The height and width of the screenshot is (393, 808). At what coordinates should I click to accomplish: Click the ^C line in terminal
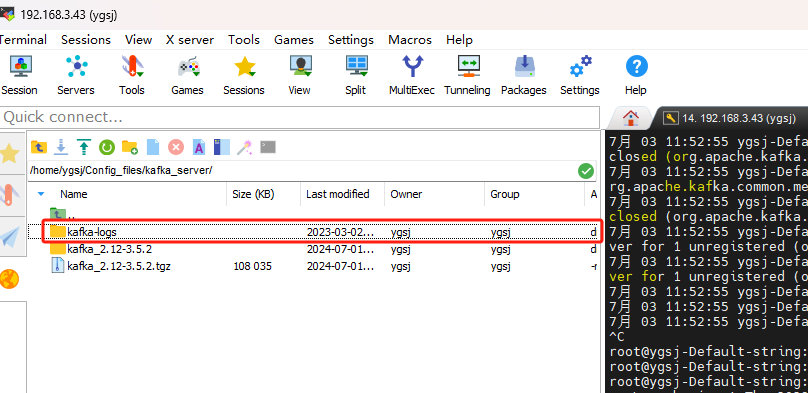point(617,337)
